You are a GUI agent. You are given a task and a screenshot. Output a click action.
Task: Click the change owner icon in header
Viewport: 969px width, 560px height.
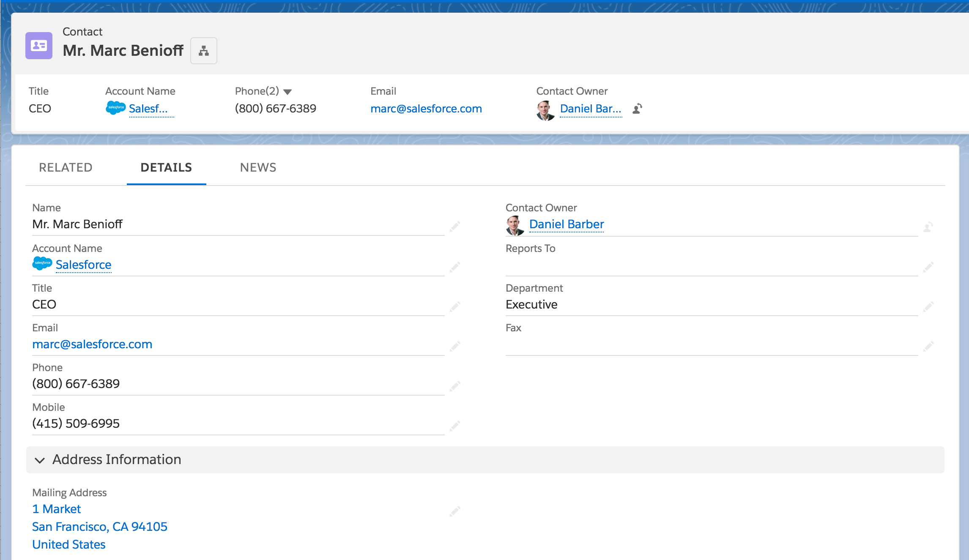[637, 109]
